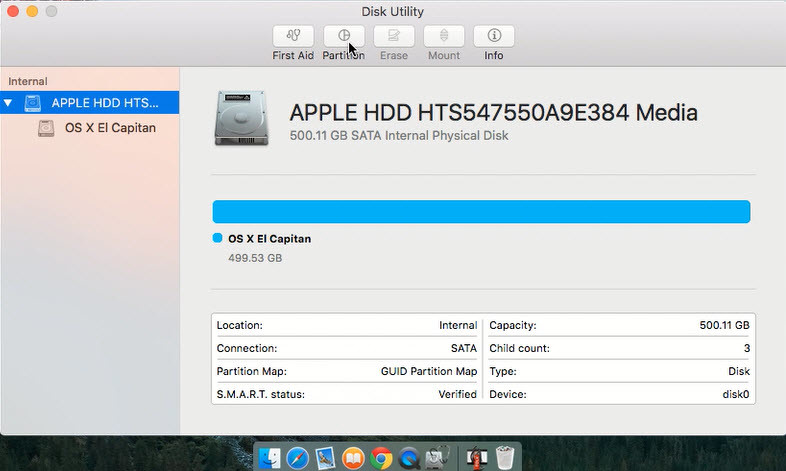Click the Type value Disk
This screenshot has height=471, width=786.
coord(739,371)
